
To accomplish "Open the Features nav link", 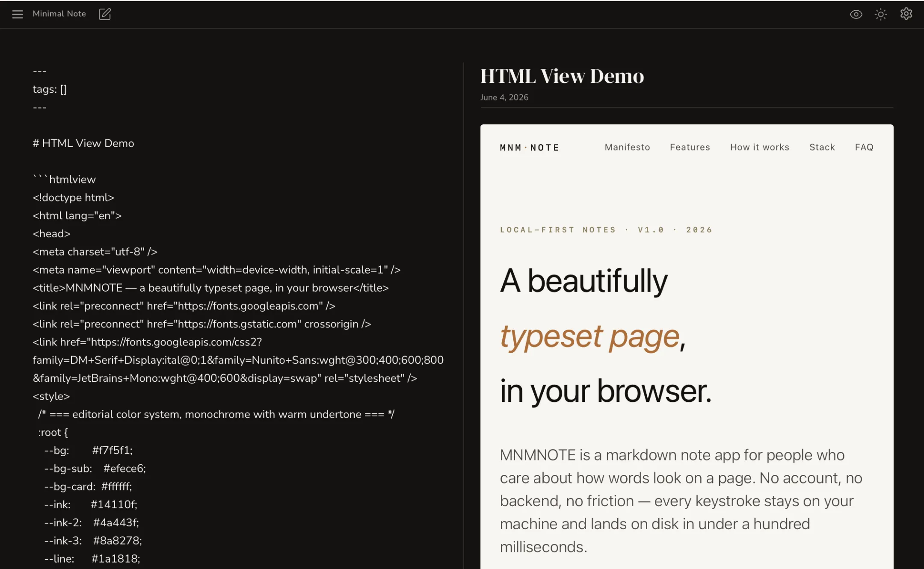I will click(690, 147).
